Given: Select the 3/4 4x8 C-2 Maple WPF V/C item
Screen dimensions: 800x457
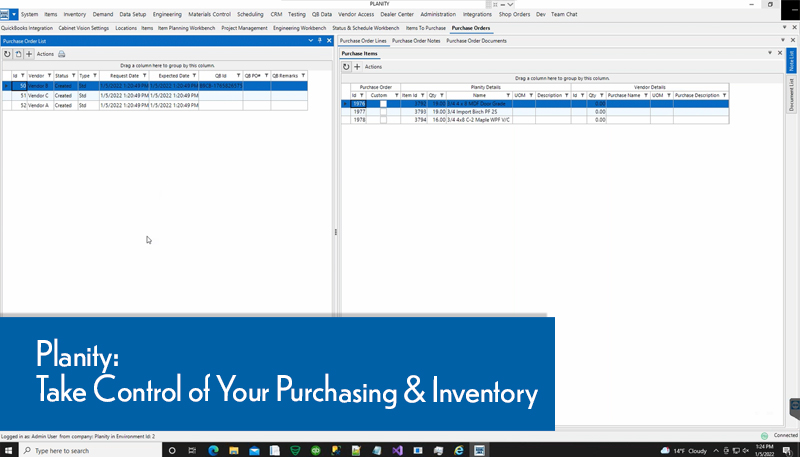Looking at the screenshot, I should pyautogui.click(x=535, y=120).
